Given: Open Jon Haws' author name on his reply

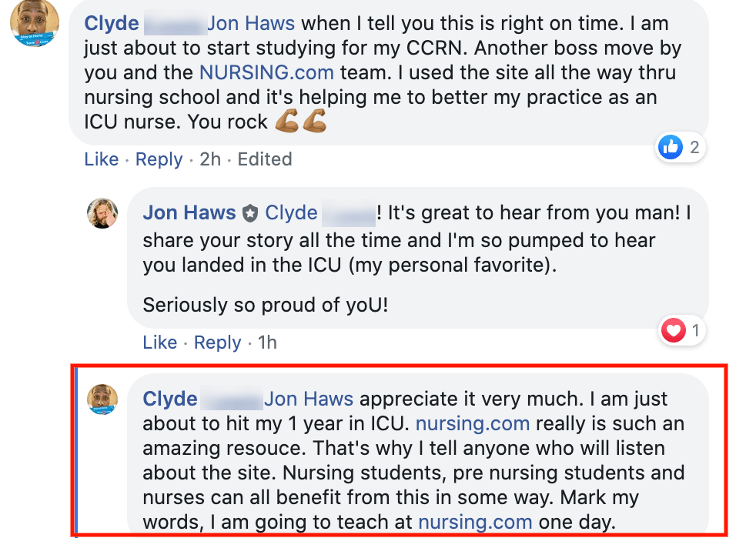Looking at the screenshot, I should [189, 212].
